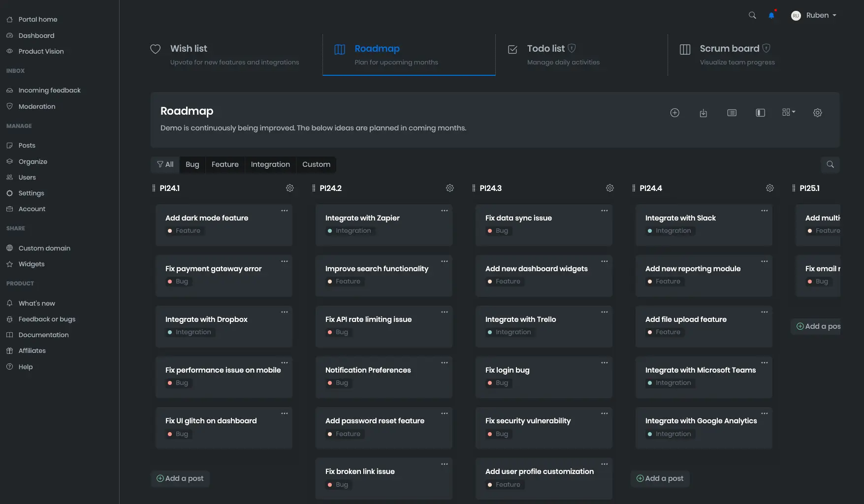
Task: Open settings gear on the PI24.2 column
Action: click(449, 188)
